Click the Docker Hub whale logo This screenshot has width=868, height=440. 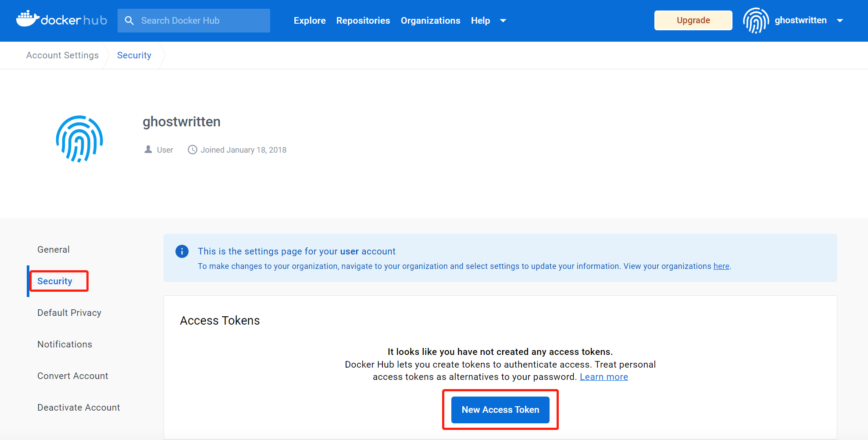(x=61, y=19)
